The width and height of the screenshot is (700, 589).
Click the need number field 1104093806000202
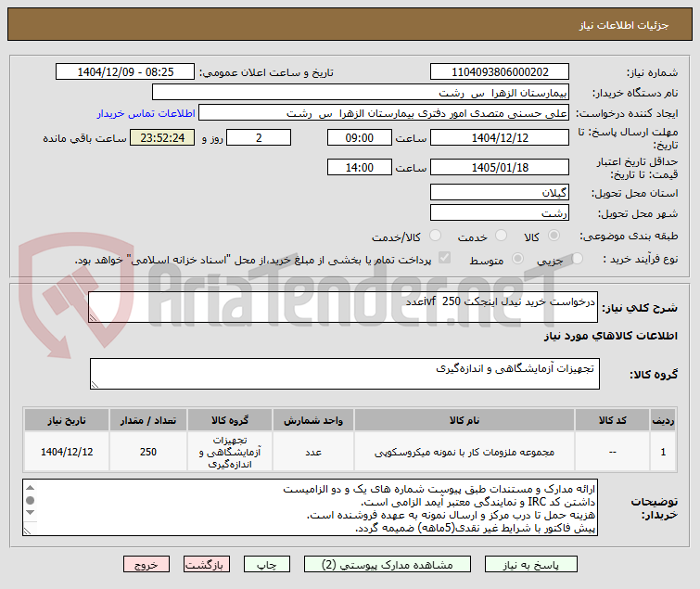(x=499, y=72)
